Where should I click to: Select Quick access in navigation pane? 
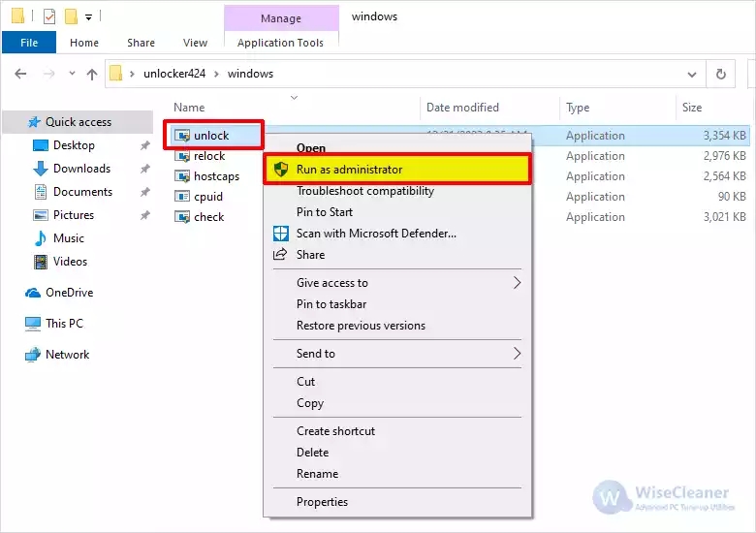pos(79,122)
